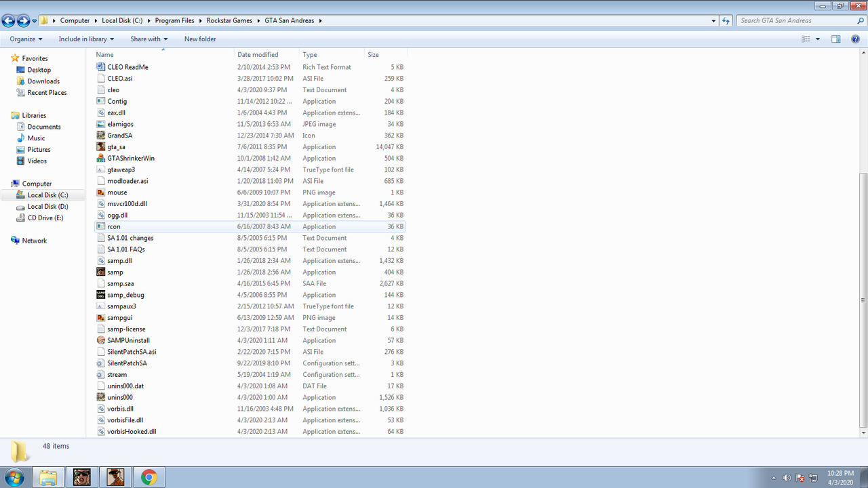The width and height of the screenshot is (868, 488).
Task: Go to Computer in the address bar
Action: point(75,21)
